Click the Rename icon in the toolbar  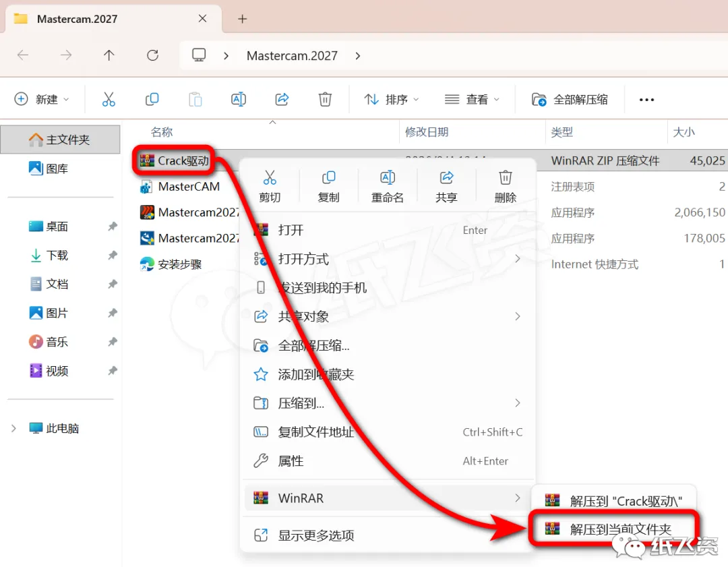pyautogui.click(x=239, y=99)
